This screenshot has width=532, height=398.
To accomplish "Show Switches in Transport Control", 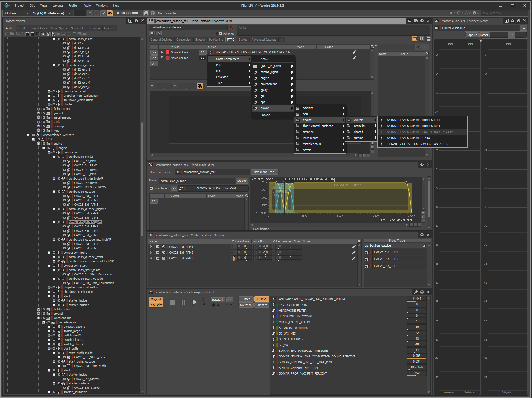I will tap(246, 305).
